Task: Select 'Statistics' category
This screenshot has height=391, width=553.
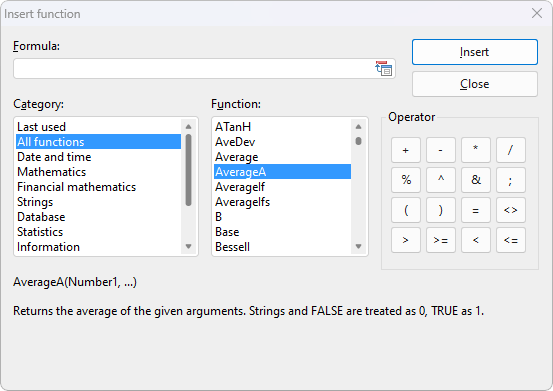Action: point(98,232)
